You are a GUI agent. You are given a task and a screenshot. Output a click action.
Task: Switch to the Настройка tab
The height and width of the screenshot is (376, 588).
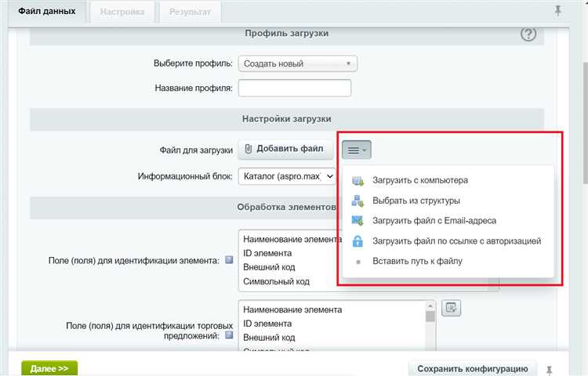point(122,12)
